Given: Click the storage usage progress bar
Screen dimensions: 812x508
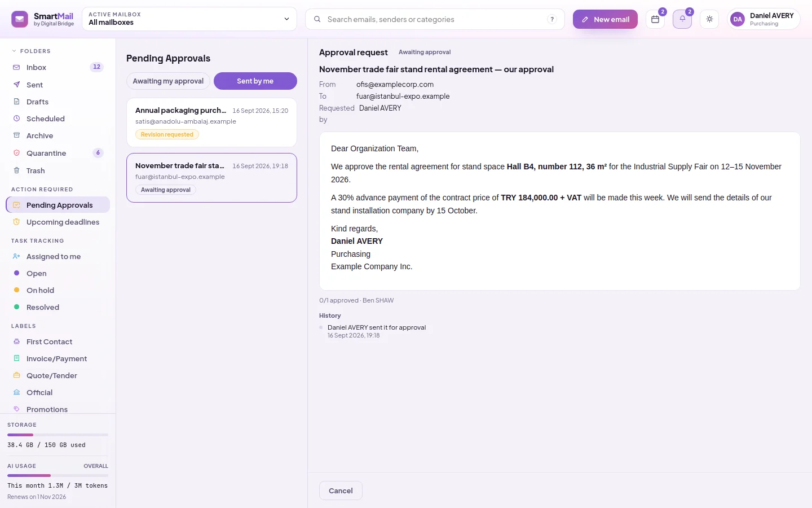Looking at the screenshot, I should [x=58, y=435].
